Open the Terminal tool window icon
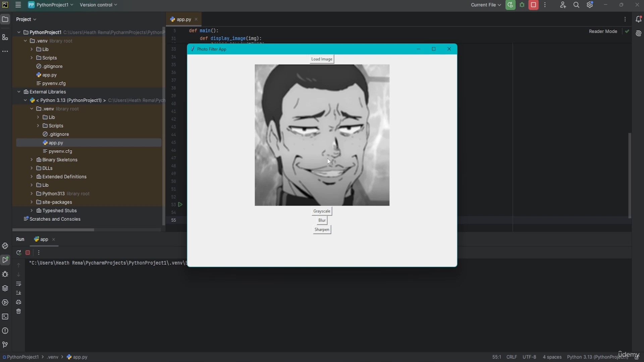Screen dimensions: 644x362 coord(5,316)
